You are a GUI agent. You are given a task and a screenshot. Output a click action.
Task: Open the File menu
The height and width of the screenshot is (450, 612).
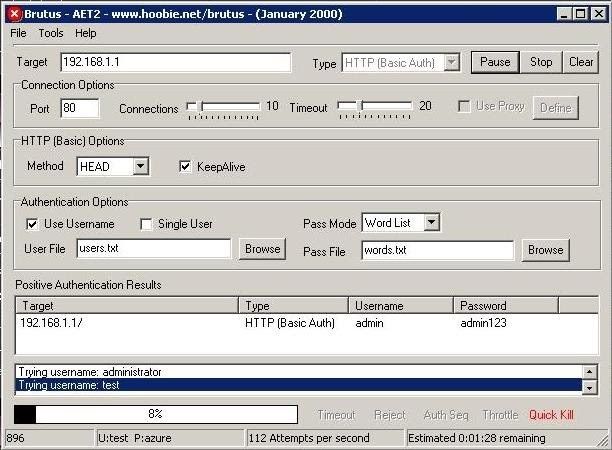[x=18, y=33]
